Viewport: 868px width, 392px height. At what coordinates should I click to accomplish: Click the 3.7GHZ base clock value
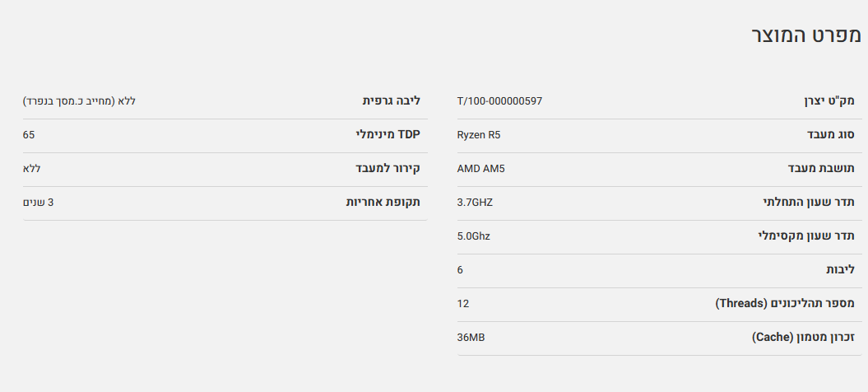(x=475, y=203)
